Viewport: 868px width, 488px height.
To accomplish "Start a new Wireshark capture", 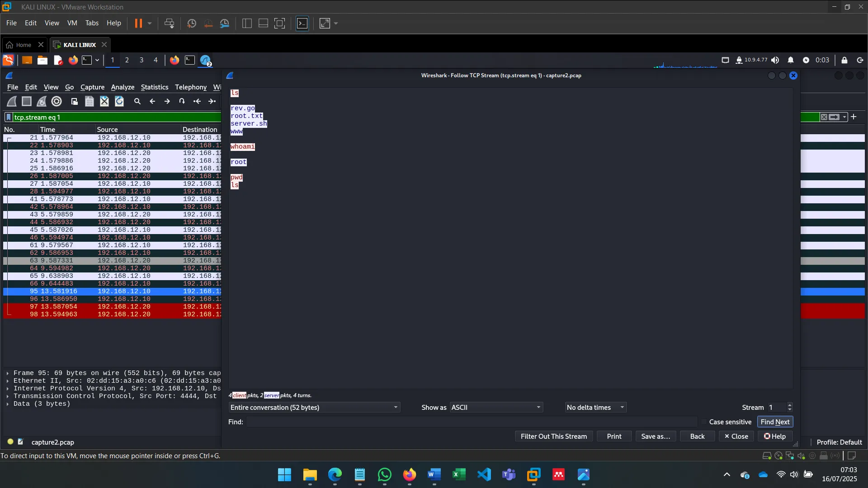I will [11, 101].
